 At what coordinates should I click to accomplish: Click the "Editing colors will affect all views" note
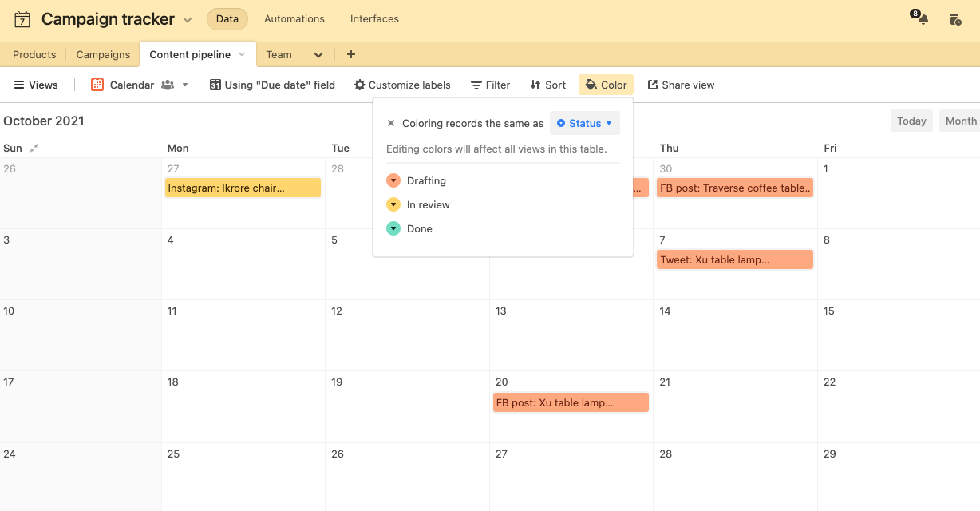tap(496, 149)
